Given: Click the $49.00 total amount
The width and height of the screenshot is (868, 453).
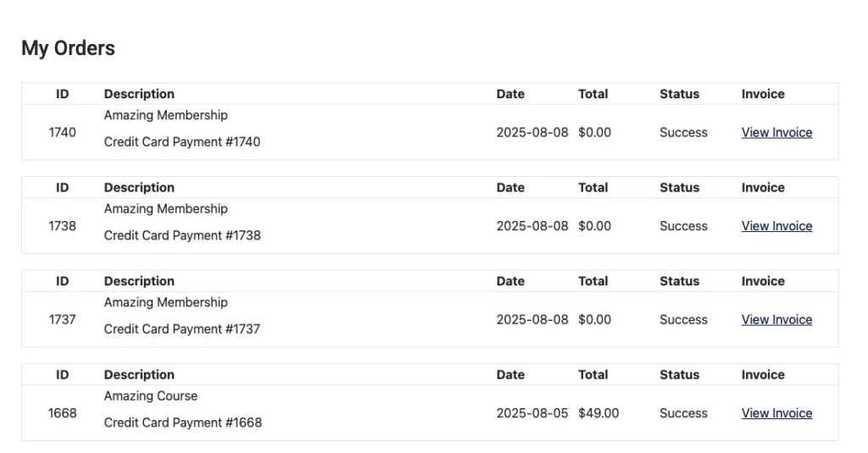Looking at the screenshot, I should (598, 413).
